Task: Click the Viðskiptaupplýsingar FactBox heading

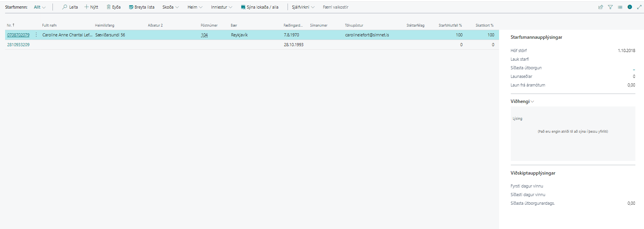Action: (533, 173)
